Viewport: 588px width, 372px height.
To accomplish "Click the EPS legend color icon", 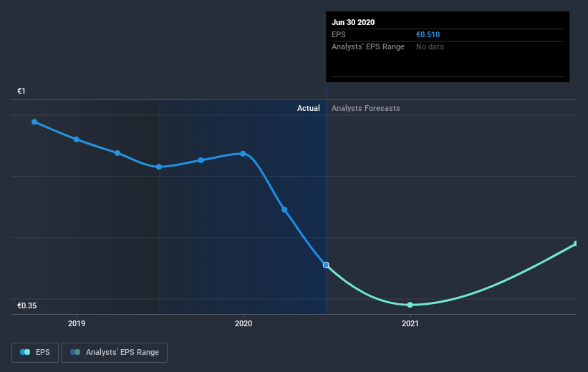I will click(25, 352).
